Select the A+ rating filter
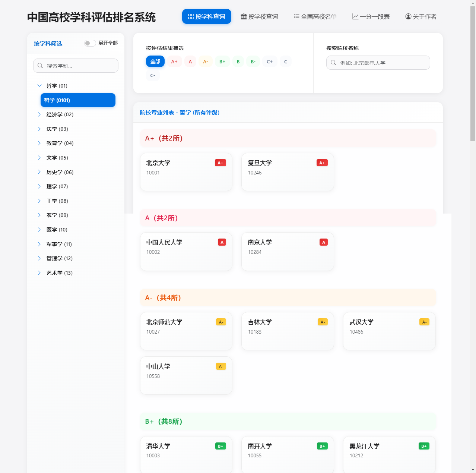This screenshot has height=473, width=476. (174, 62)
